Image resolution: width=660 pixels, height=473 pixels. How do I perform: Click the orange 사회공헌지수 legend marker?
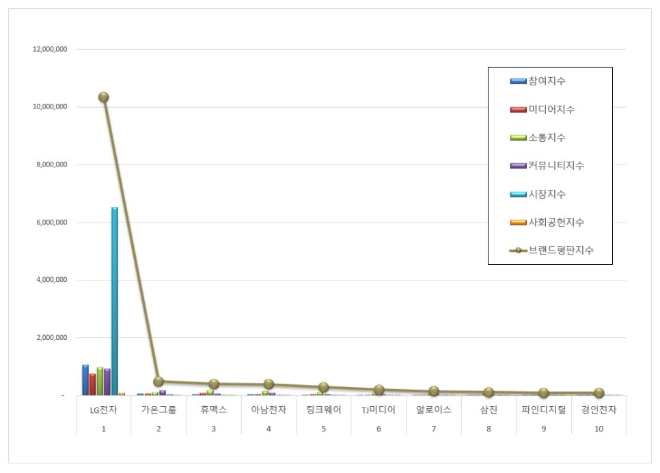(x=517, y=221)
